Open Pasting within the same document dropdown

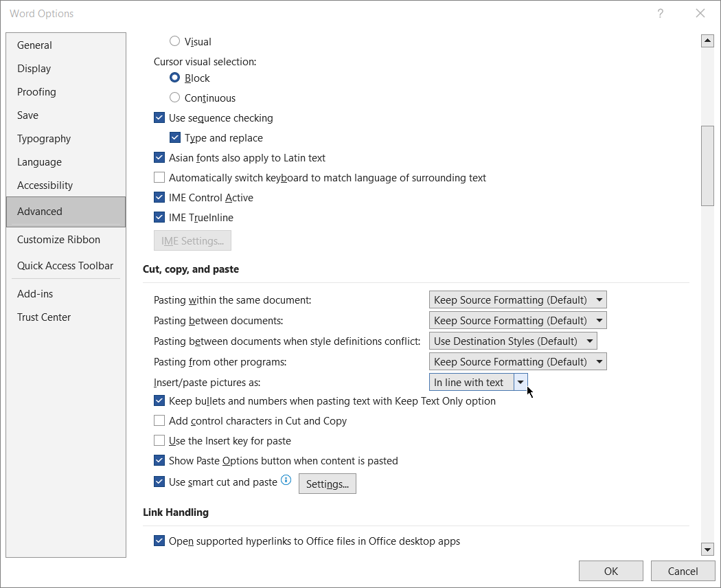pos(518,300)
